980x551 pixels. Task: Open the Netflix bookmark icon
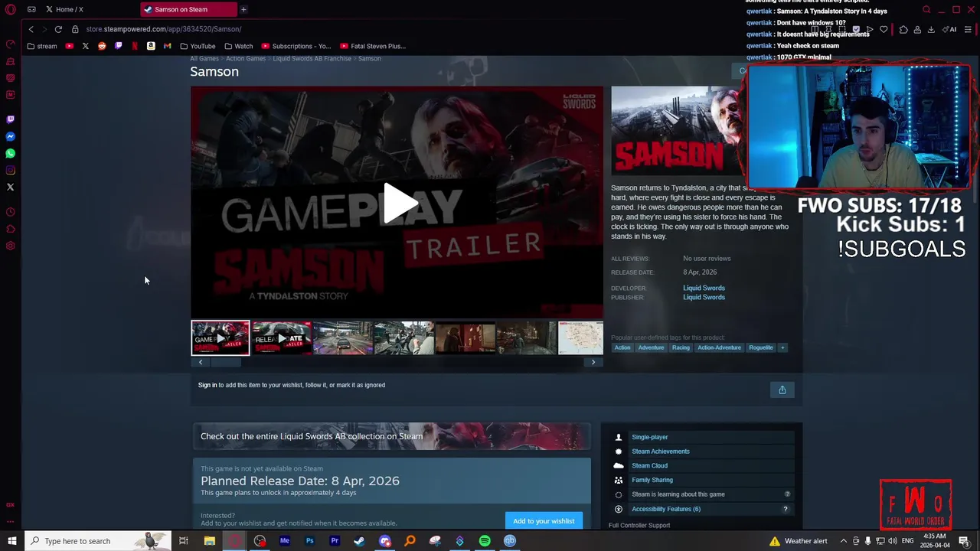tap(135, 46)
